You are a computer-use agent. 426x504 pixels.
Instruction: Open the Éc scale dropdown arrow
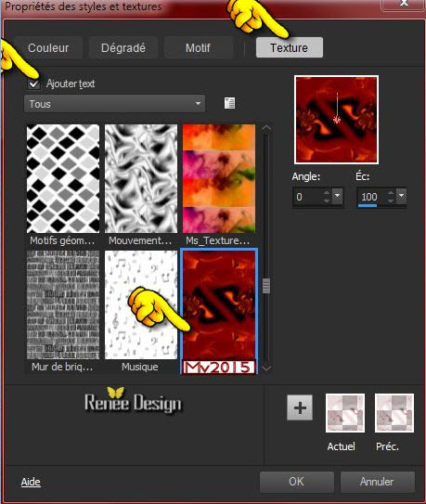(x=401, y=196)
